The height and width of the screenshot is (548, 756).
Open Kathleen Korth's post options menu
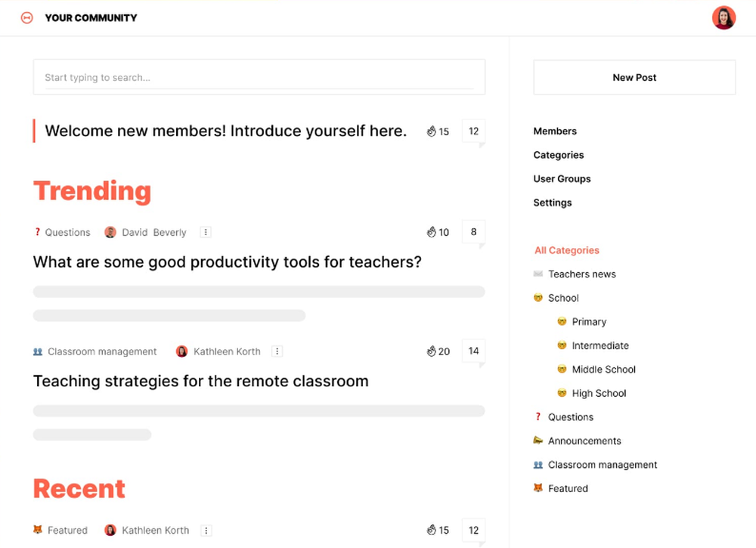point(277,351)
